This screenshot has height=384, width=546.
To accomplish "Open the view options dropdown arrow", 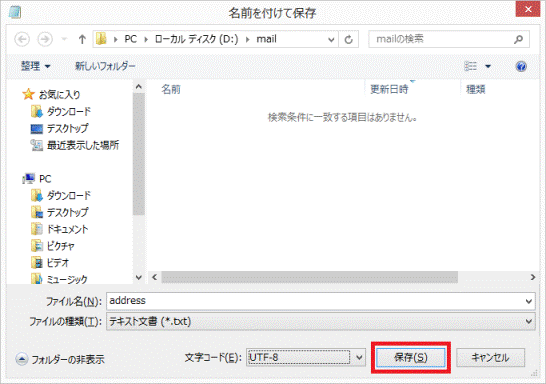I will [x=488, y=66].
